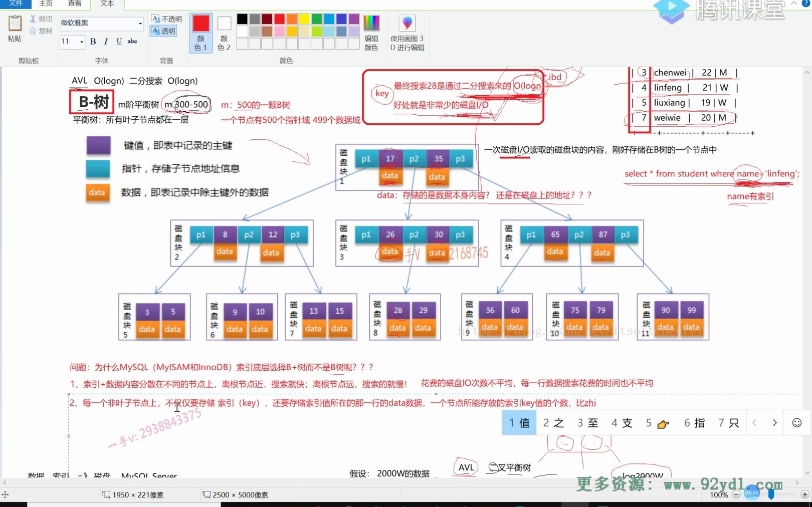This screenshot has height=507, width=812.
Task: Toggle underline U formatting
Action: (x=119, y=42)
